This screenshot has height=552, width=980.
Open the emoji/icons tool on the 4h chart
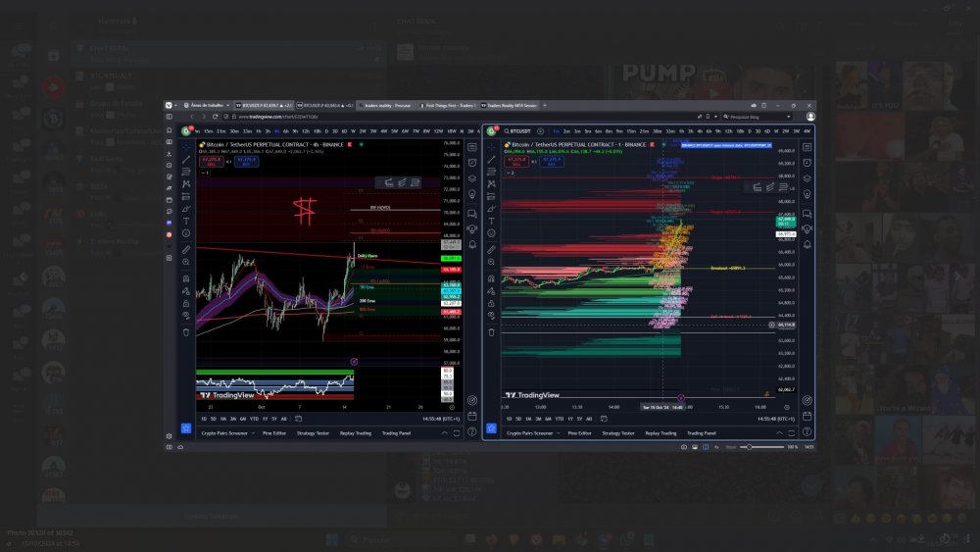[186, 233]
